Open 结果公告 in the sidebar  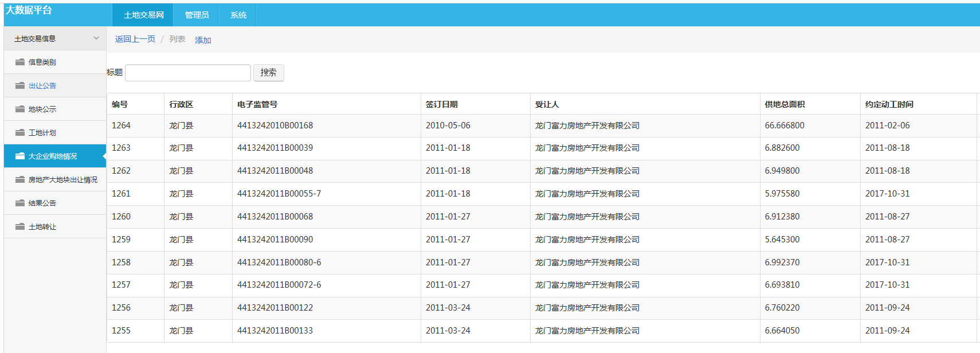(55, 203)
